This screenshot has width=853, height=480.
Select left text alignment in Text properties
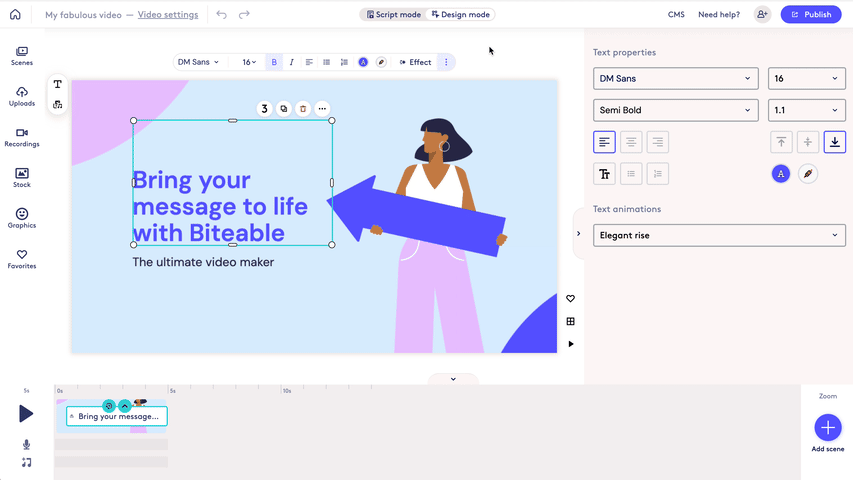604,142
